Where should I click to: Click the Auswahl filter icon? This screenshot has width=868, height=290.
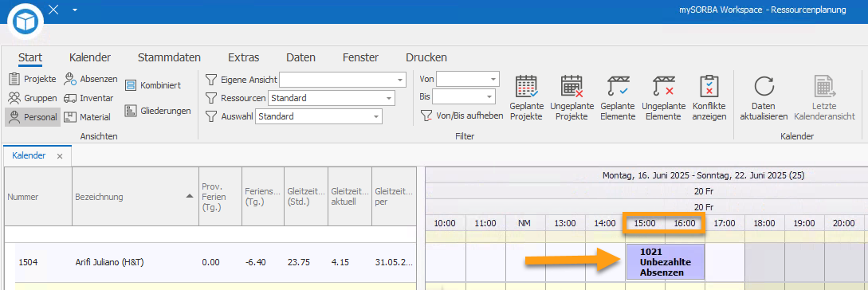click(x=210, y=116)
